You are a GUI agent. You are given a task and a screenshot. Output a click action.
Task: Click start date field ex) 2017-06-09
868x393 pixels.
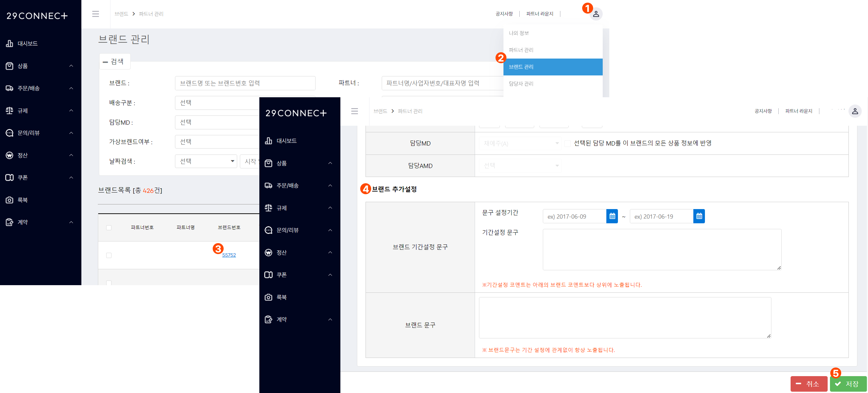click(x=575, y=216)
